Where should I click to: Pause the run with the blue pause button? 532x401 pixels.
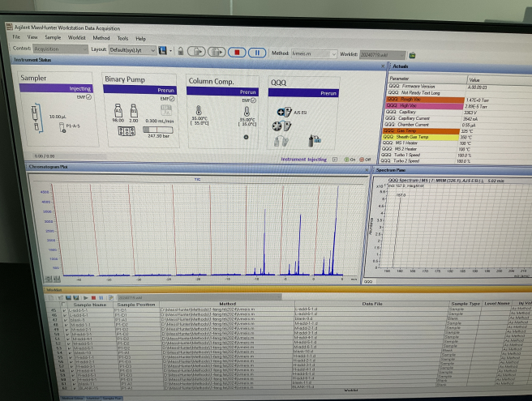coord(257,53)
